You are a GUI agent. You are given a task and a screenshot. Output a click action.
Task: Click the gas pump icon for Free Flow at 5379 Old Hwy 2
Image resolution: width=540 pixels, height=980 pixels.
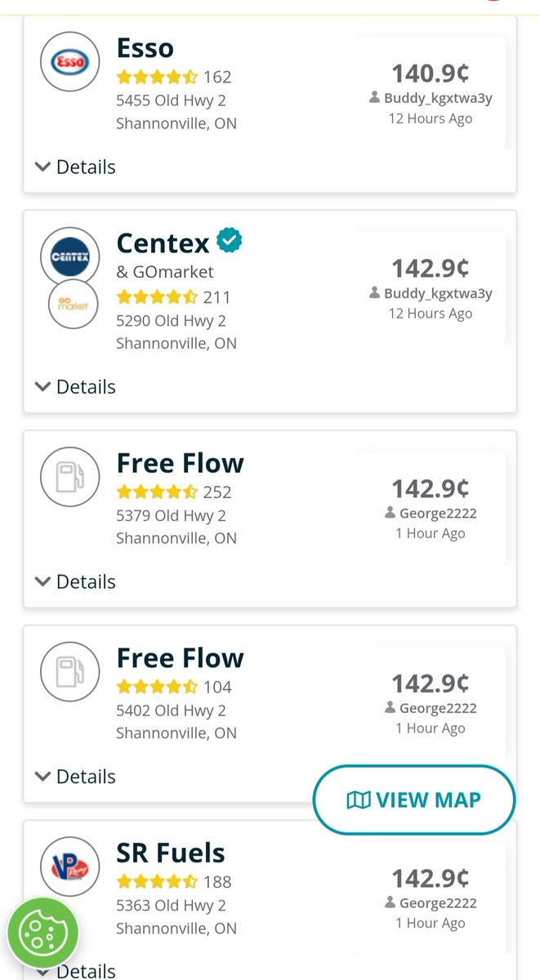click(70, 477)
